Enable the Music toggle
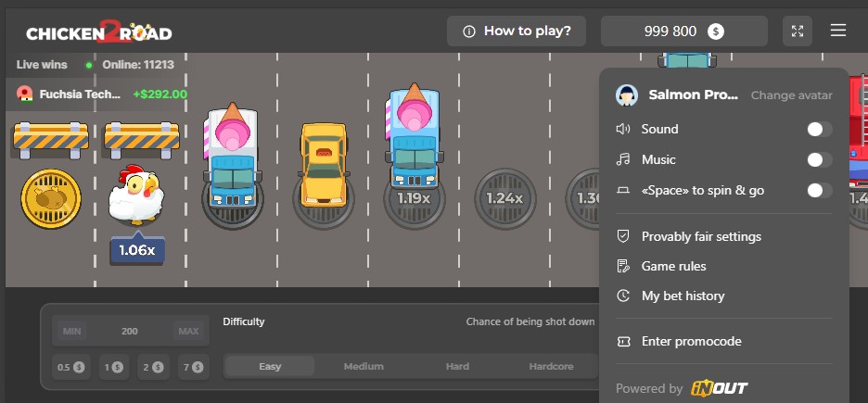This screenshot has height=403, width=868. point(819,160)
